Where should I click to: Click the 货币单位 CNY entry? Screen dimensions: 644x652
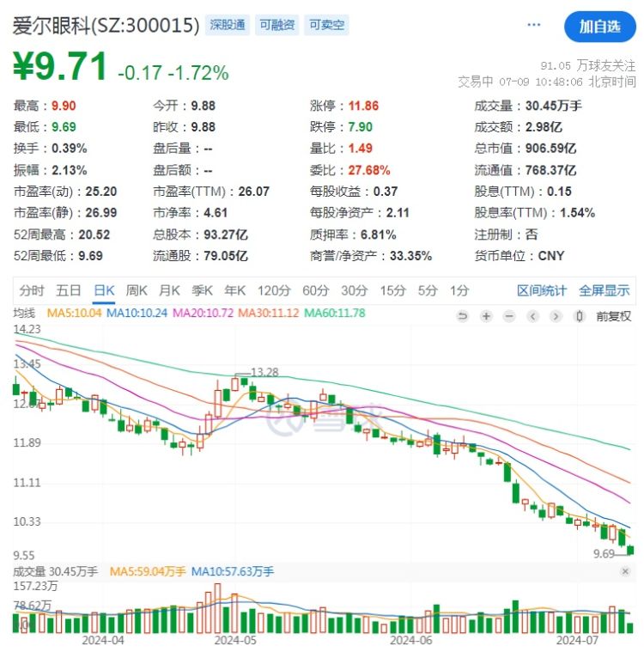(519, 256)
